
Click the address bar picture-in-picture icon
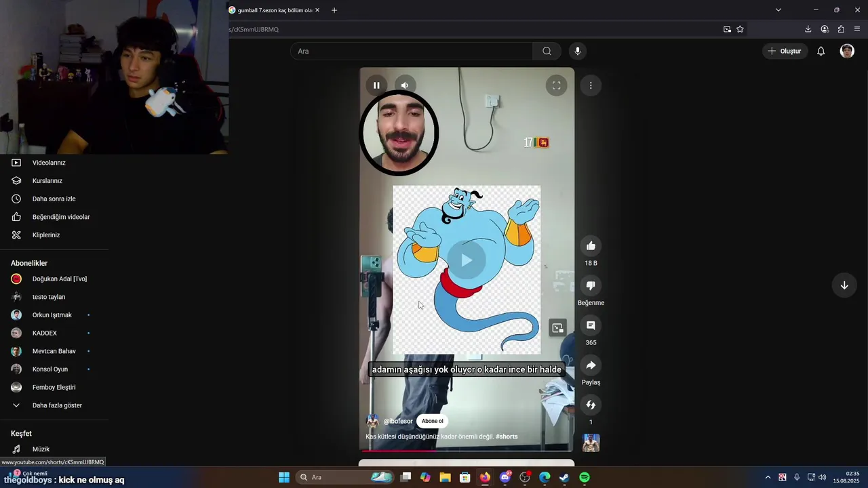727,29
